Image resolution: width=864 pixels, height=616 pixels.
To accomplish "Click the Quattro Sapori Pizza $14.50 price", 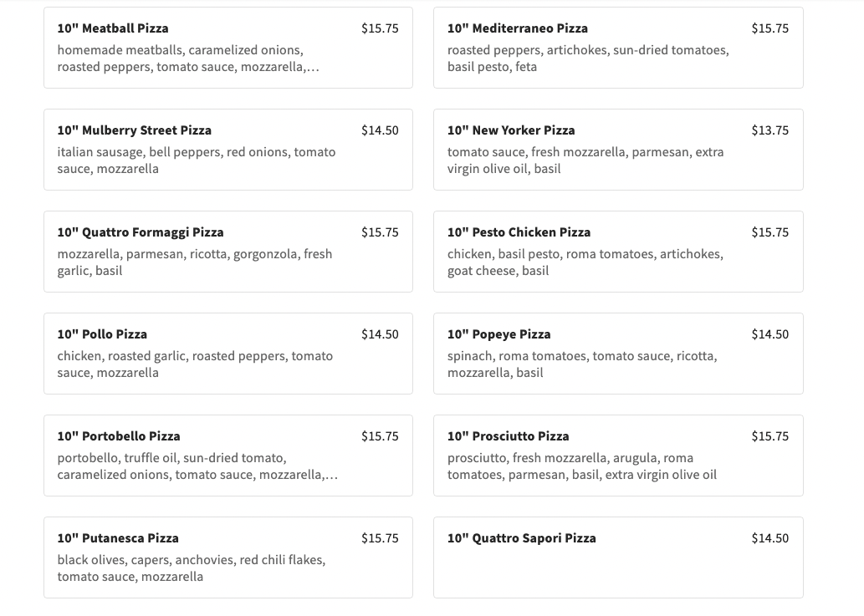I will (769, 538).
